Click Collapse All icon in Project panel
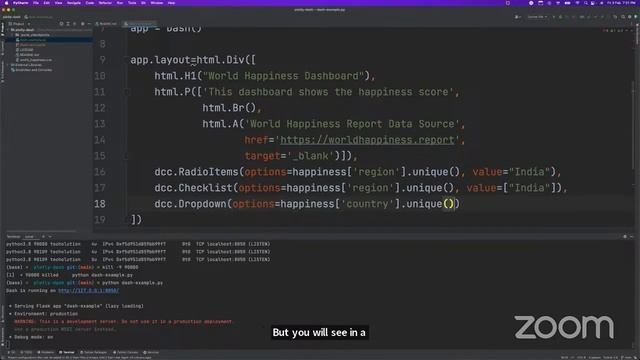This screenshot has width=640, height=360. (75, 24)
